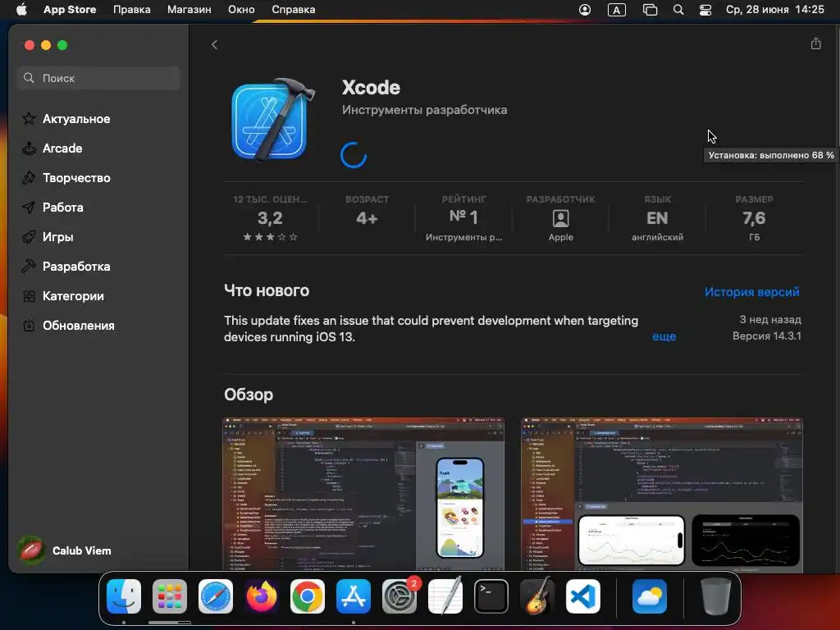
Task: Open the История версий link
Action: click(751, 292)
